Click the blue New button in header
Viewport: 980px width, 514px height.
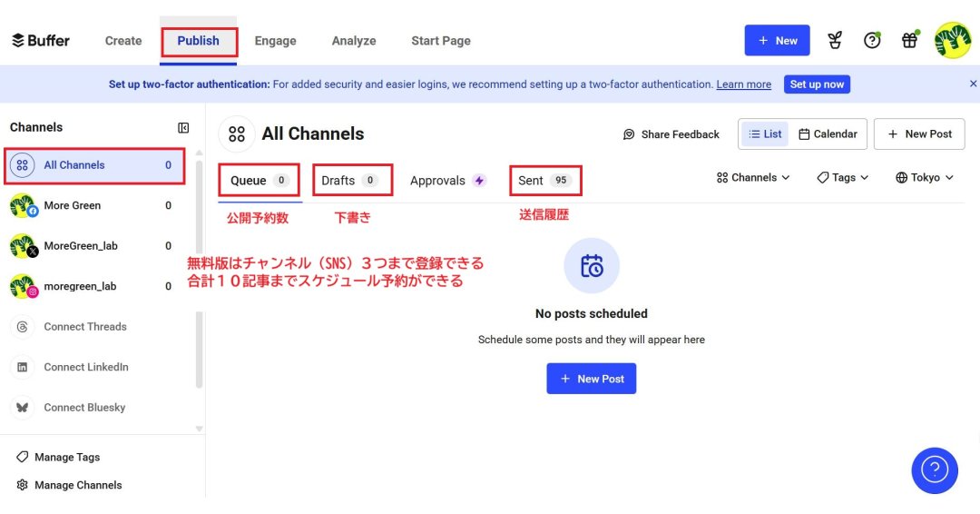pos(777,41)
